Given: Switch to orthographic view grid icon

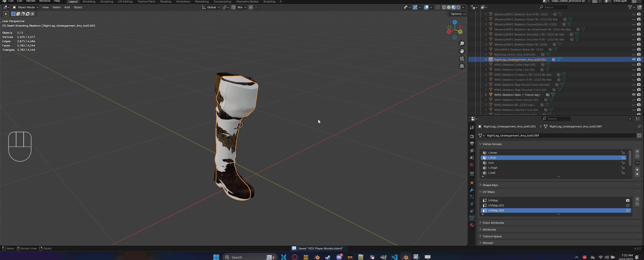Looking at the screenshot, I should (462, 66).
